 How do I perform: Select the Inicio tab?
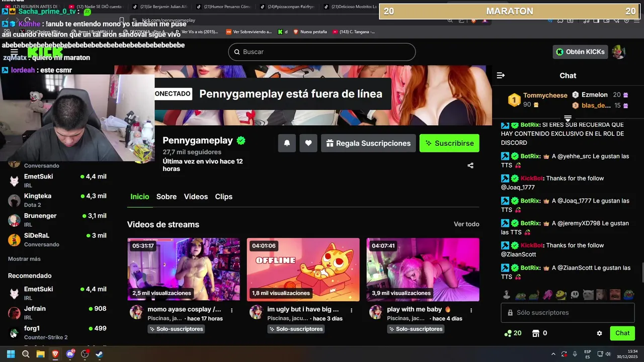click(x=140, y=197)
